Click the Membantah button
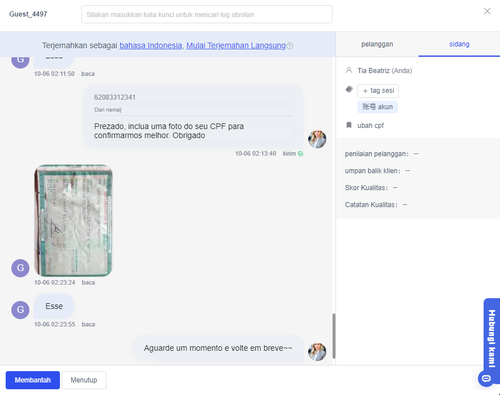500x395 pixels. coord(33,380)
